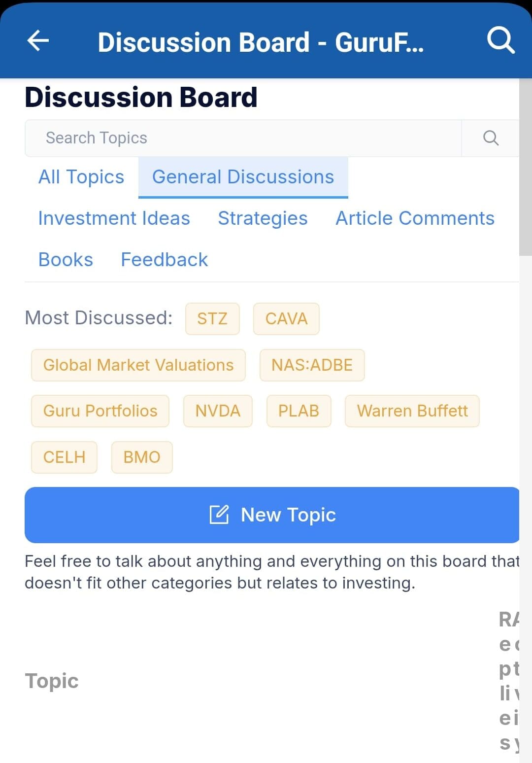This screenshot has width=532, height=763.
Task: Tap the NAS:ADBE tag
Action: 312,365
